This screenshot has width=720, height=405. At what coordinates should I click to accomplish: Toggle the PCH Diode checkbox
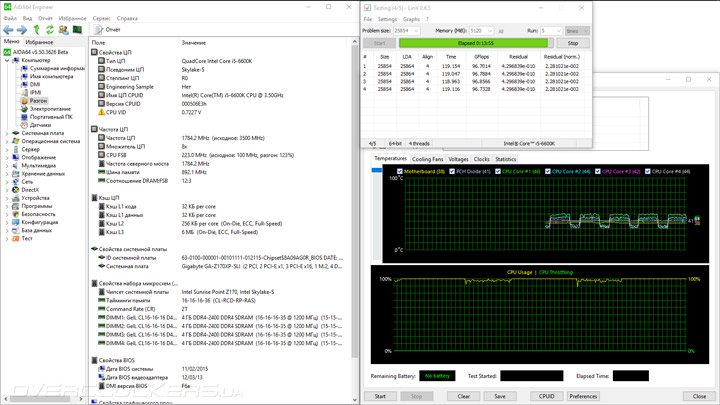pos(452,171)
